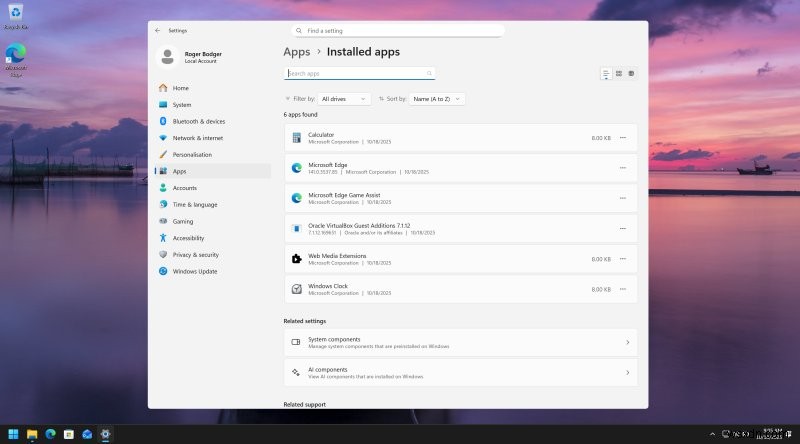Switch to tiles view of apps
The width and height of the screenshot is (800, 444).
point(632,74)
